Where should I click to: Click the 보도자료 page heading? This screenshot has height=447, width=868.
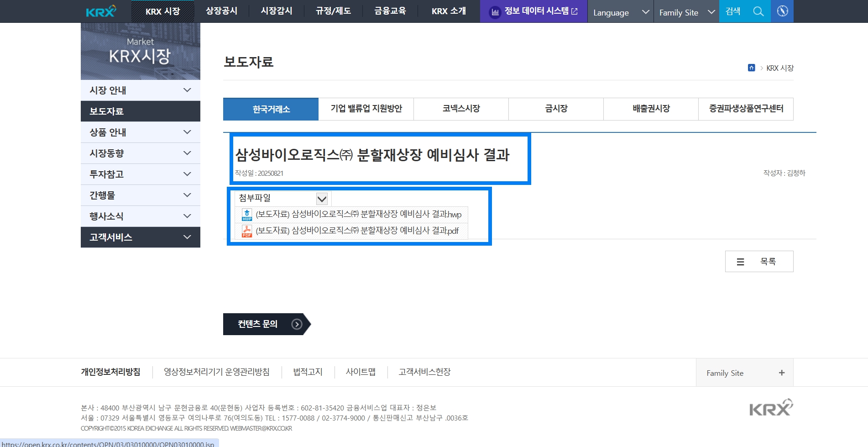coord(249,62)
